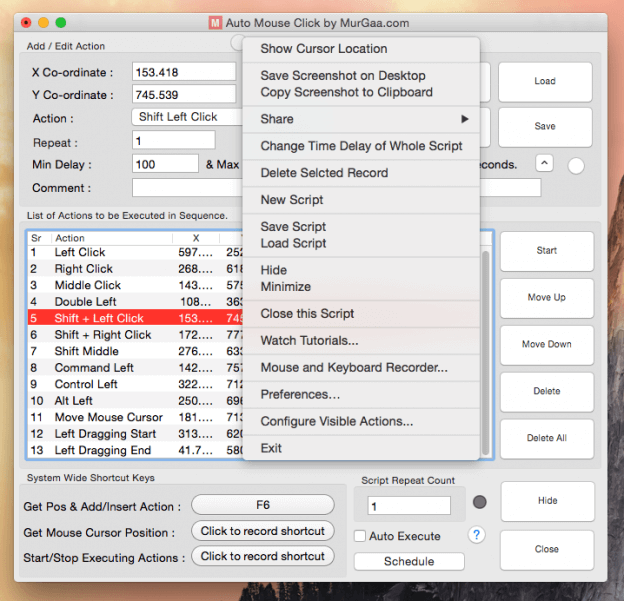
Task: Choose Load Script menu item
Action: pyautogui.click(x=361, y=243)
